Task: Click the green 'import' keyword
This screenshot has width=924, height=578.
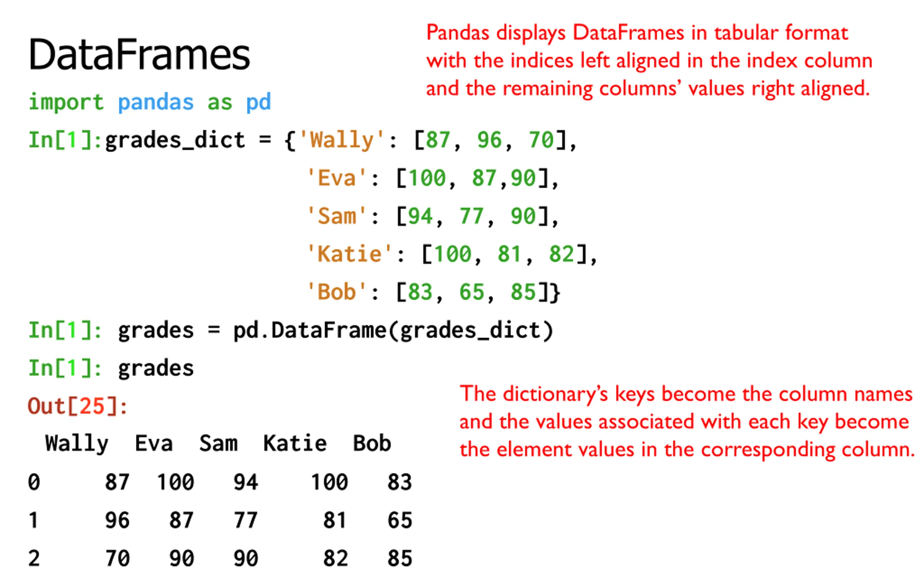Action: [66, 102]
